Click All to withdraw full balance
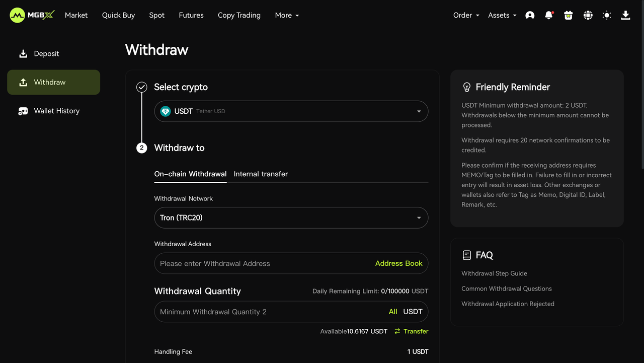Screen dimensions: 644x363 (x=393, y=312)
